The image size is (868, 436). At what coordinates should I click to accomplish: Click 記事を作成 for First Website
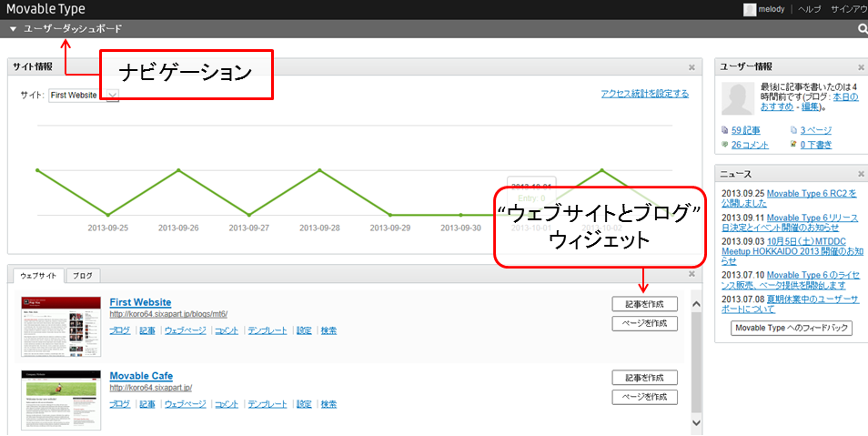click(x=644, y=304)
